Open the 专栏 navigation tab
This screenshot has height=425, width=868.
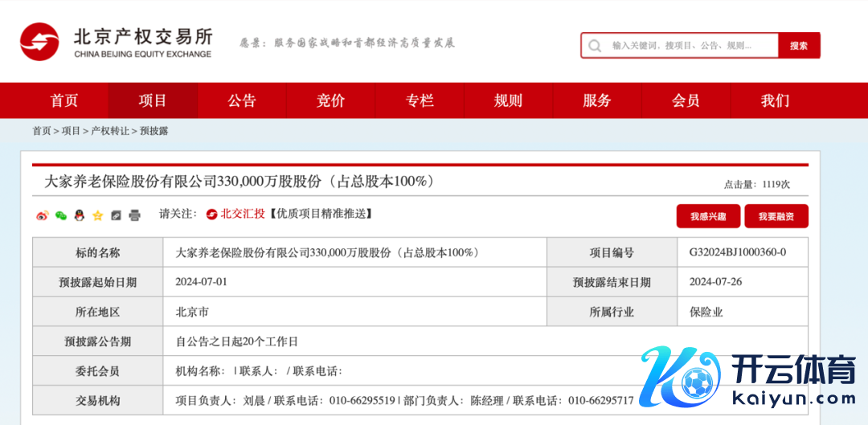(420, 100)
